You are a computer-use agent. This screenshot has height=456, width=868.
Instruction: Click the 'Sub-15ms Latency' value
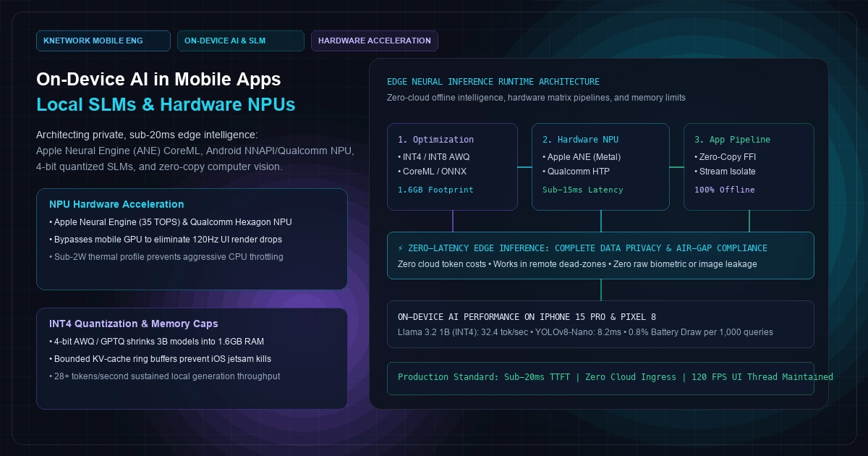582,190
